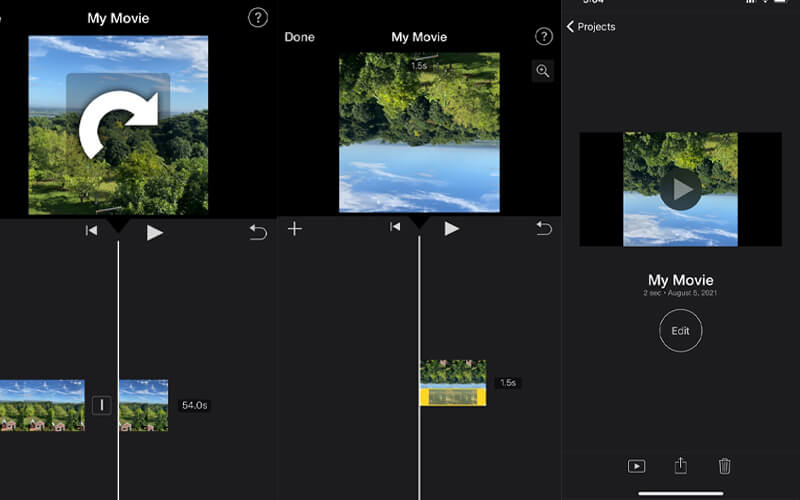Add media with the plus icon

pos(295,229)
